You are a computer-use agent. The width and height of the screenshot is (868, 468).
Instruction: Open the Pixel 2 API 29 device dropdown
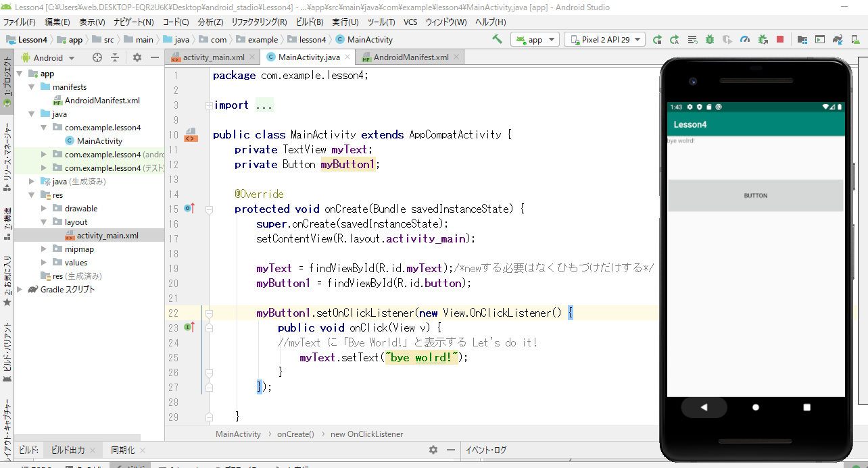click(604, 39)
